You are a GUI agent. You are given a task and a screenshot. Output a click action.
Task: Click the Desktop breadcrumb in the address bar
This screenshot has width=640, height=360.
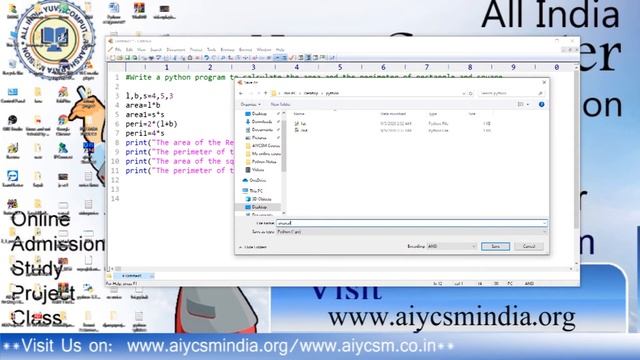[311, 93]
